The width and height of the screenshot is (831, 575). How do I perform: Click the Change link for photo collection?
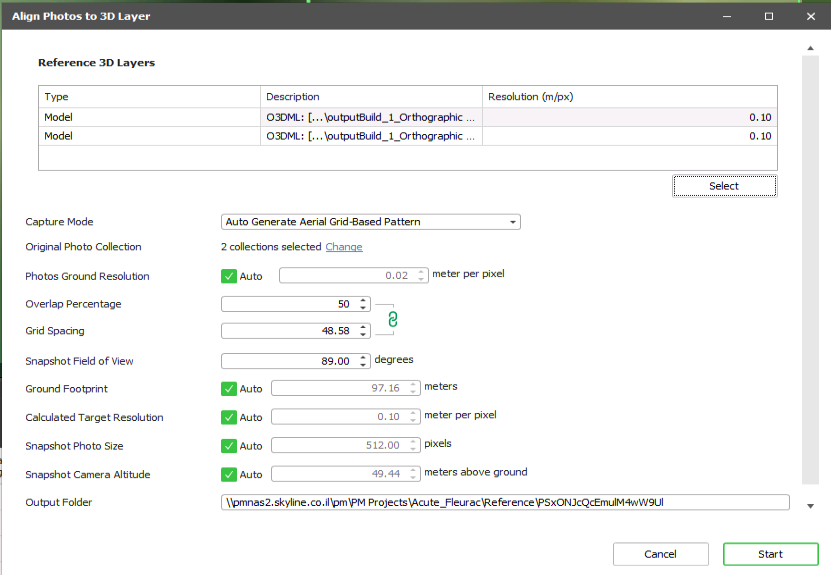[344, 247]
